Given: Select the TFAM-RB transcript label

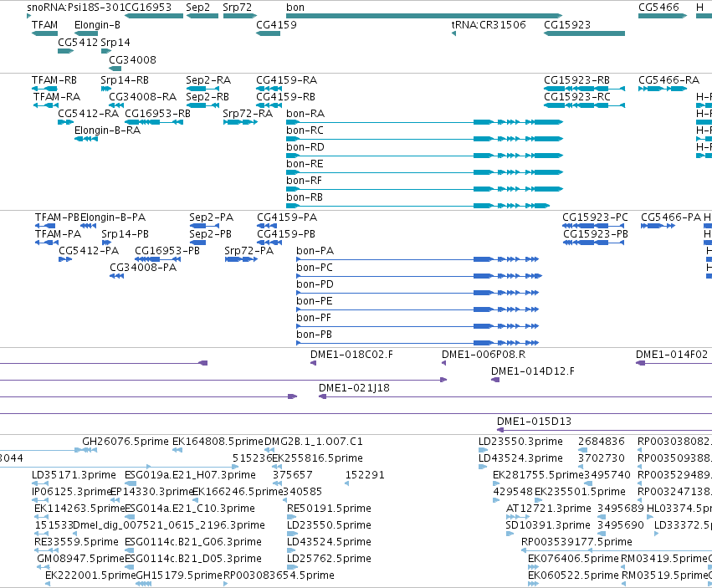Looking at the screenshot, I should (54, 80).
